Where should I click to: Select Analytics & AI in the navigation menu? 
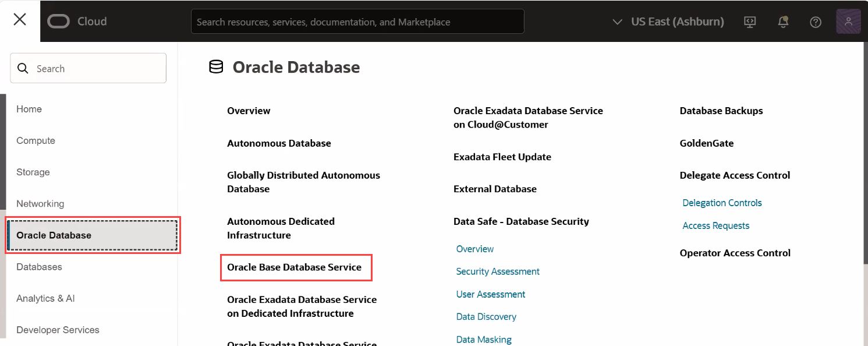point(45,298)
